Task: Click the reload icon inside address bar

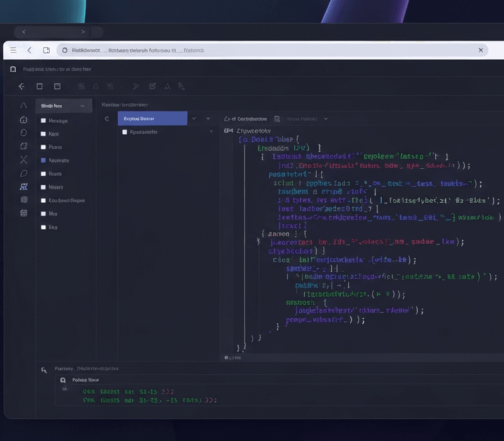Action: [65, 50]
